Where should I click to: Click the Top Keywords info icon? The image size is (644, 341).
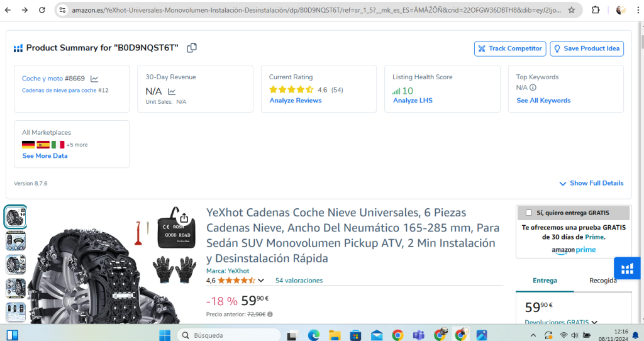[x=533, y=87]
